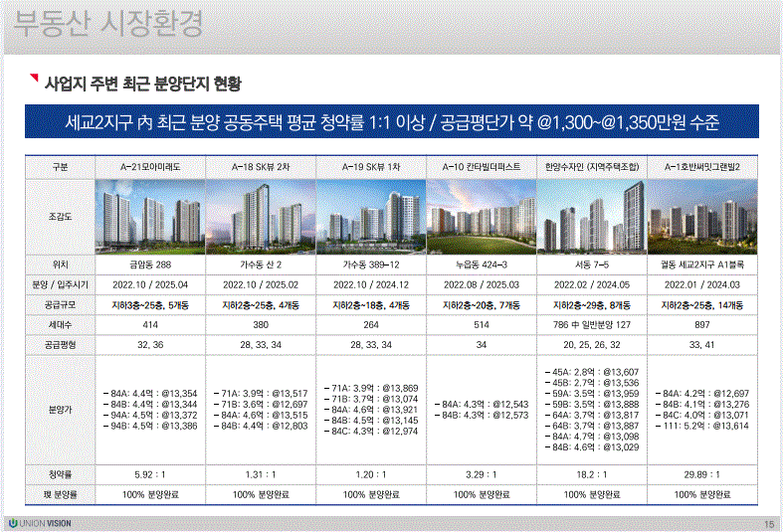Click household count 264

coord(371,325)
